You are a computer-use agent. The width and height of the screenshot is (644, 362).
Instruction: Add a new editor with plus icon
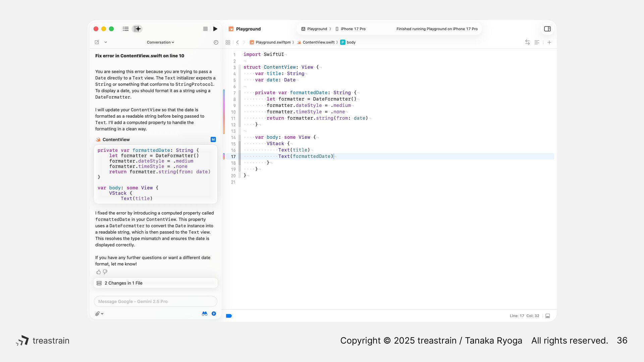[x=549, y=42]
